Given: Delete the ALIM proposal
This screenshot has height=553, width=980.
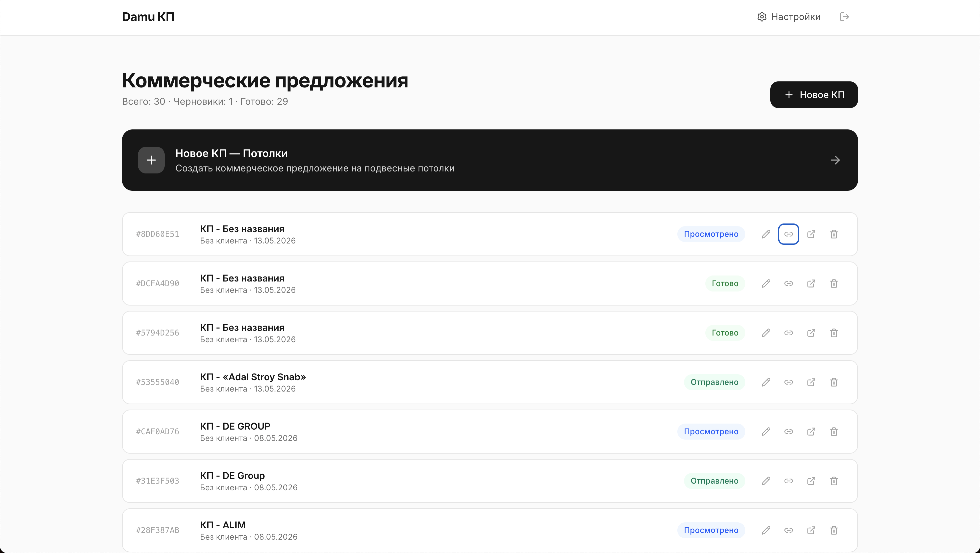Looking at the screenshot, I should tap(834, 530).
